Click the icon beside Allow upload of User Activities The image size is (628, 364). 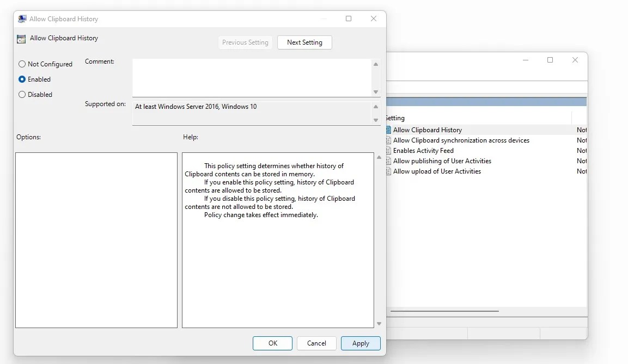click(x=388, y=171)
